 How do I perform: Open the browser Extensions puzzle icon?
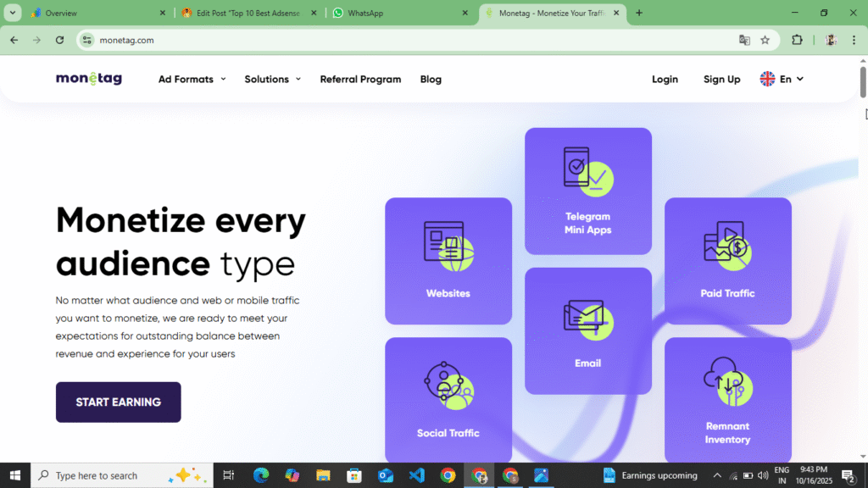coord(796,40)
